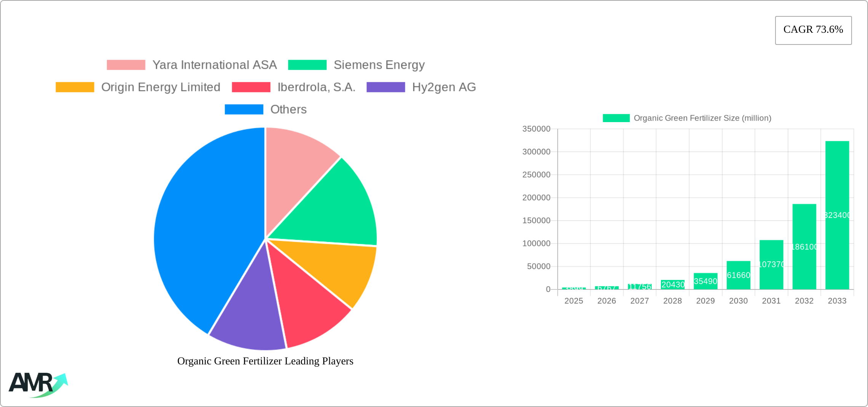Click the AMR logo icon

click(x=38, y=385)
